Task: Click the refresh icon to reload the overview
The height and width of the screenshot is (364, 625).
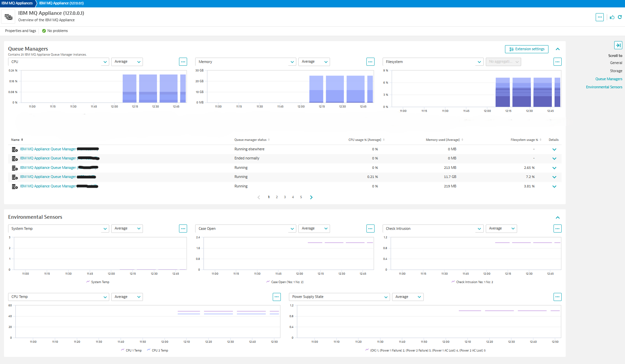Action: pyautogui.click(x=620, y=17)
